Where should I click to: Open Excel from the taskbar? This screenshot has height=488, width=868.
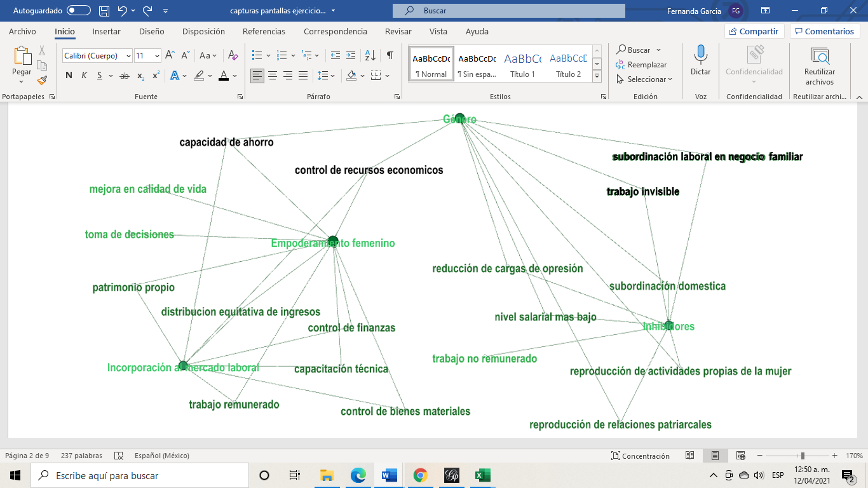pos(483,475)
